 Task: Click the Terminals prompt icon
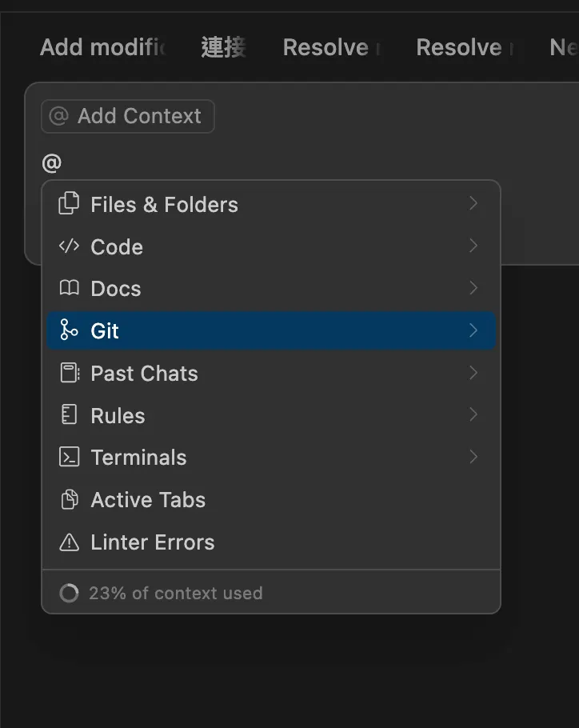coord(70,457)
